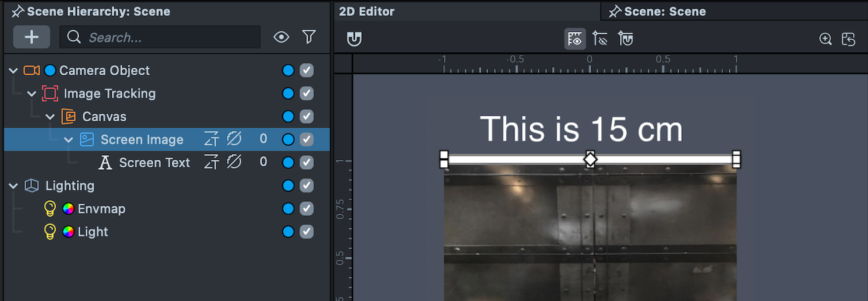Uncheck the Light enable checkbox
The height and width of the screenshot is (301, 868).
pos(307,232)
